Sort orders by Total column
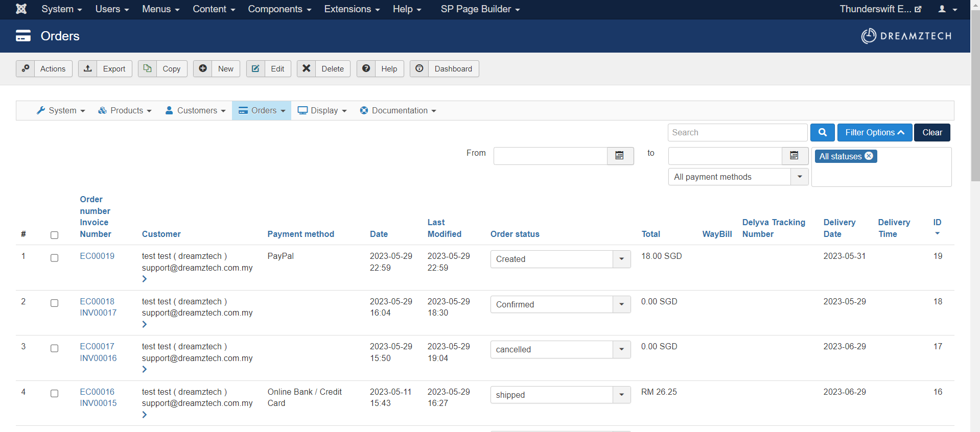This screenshot has width=980, height=432. tap(651, 234)
